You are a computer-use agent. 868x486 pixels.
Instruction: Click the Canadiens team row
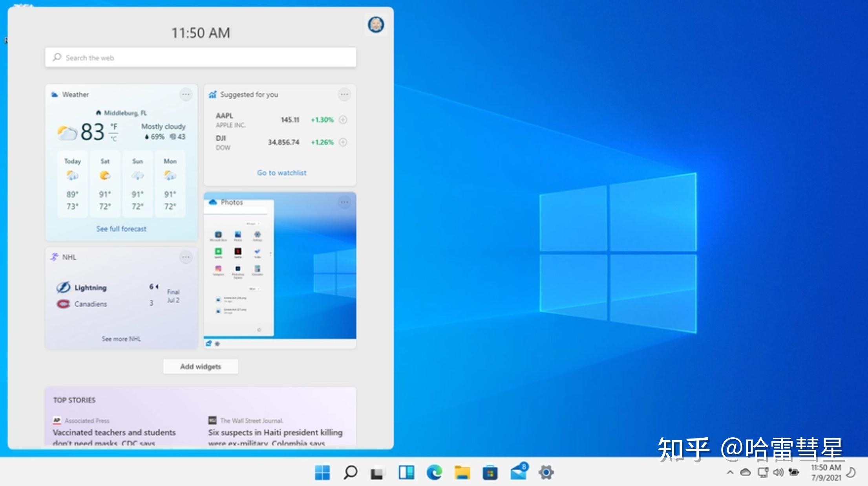105,304
